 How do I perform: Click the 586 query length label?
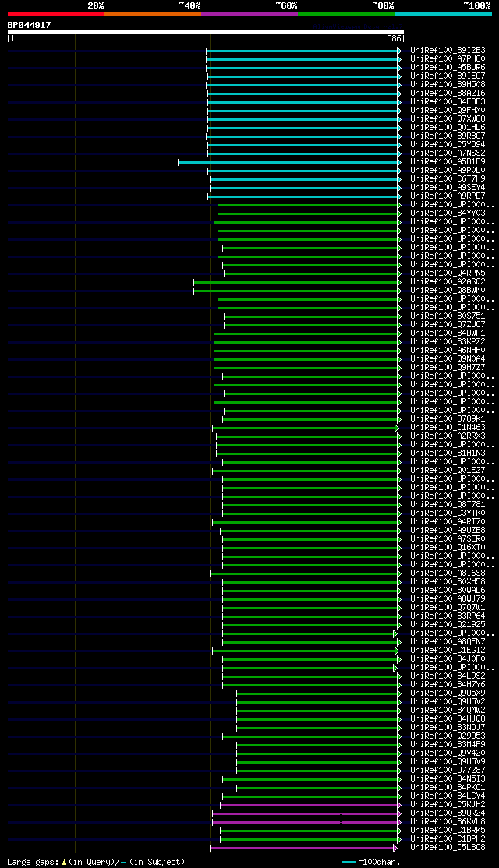[393, 39]
